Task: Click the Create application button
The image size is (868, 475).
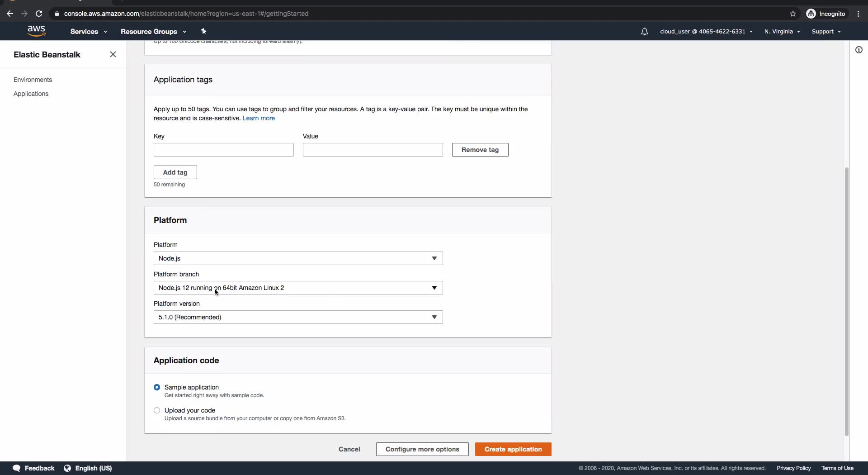Action: pyautogui.click(x=513, y=449)
